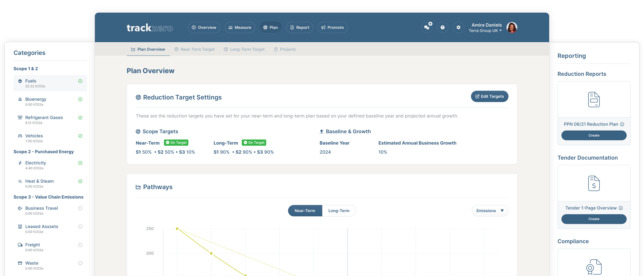
Task: Click the Tender 1-Page Overview document icon
Action: (594, 183)
